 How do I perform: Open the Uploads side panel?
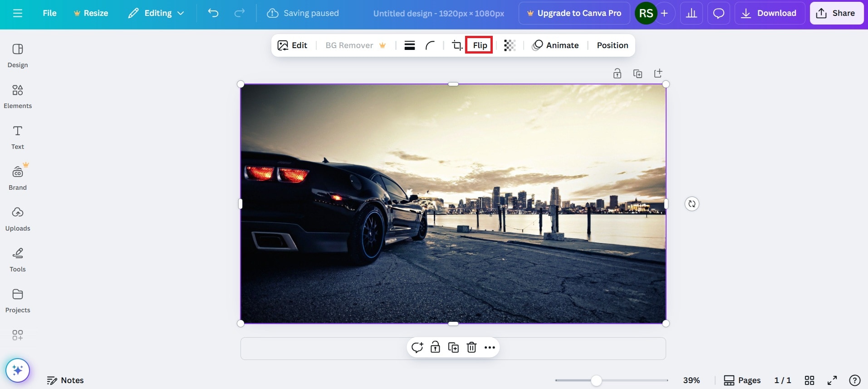18,219
